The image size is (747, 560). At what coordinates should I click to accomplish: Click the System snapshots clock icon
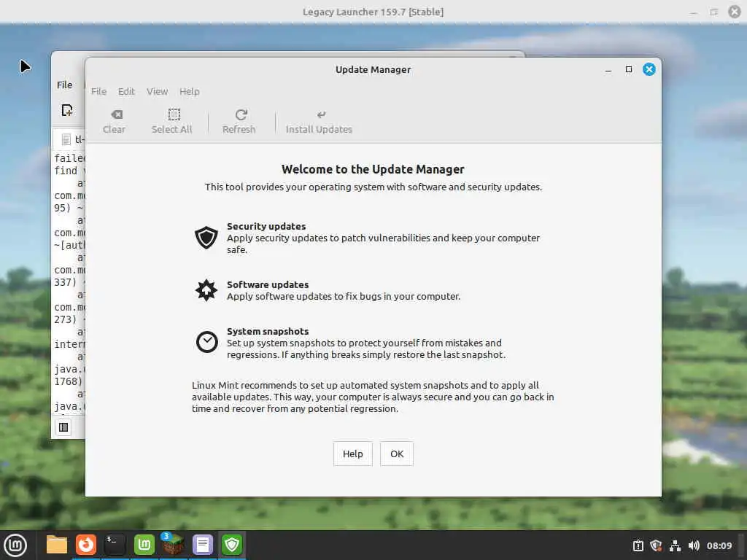206,342
